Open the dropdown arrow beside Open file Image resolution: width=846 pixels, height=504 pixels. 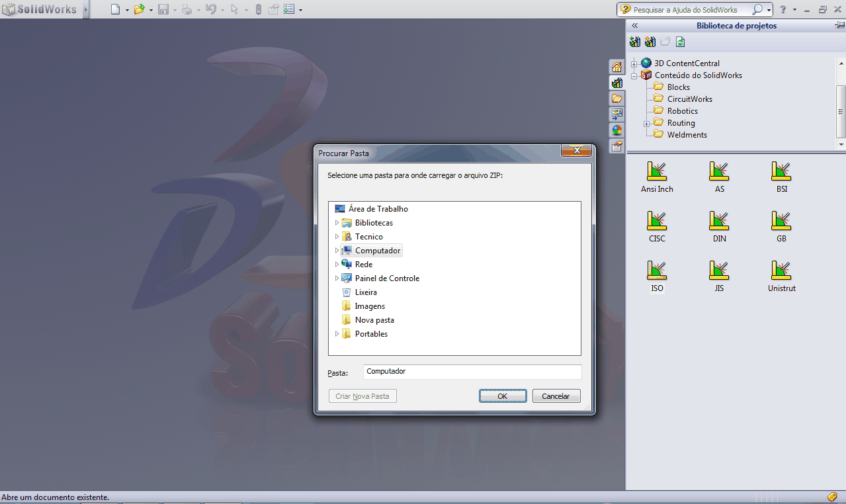click(151, 10)
